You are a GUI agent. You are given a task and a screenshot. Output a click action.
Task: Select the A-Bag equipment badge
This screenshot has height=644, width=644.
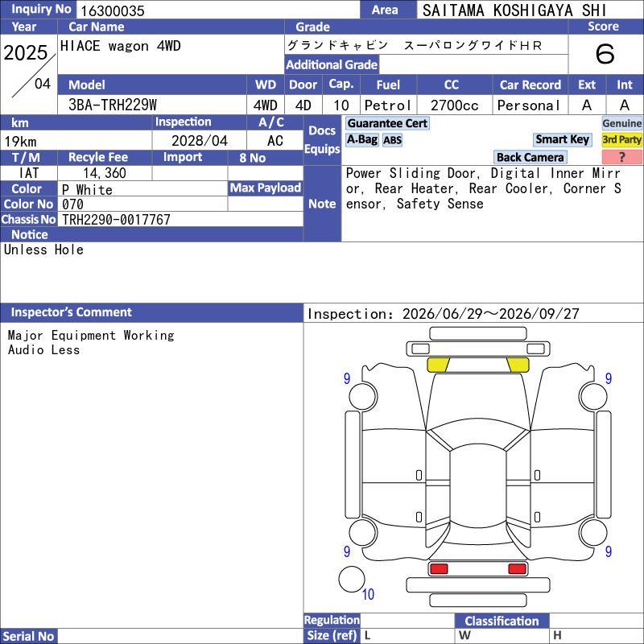pos(361,139)
